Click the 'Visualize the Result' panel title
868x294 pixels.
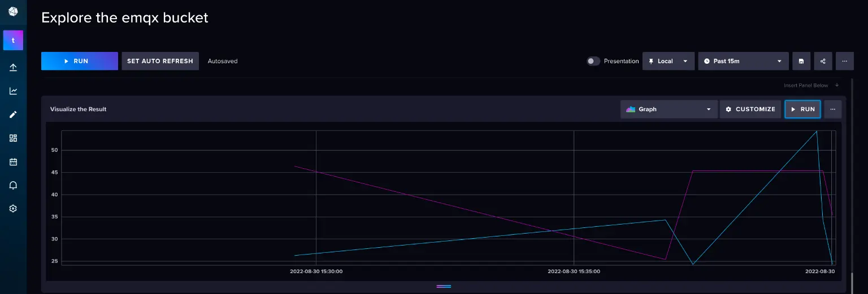click(x=79, y=109)
